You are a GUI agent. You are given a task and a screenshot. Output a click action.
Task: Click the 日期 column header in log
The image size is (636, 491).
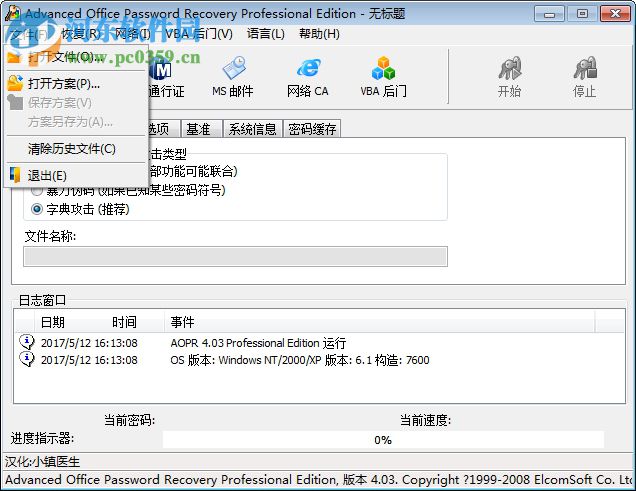[53, 322]
